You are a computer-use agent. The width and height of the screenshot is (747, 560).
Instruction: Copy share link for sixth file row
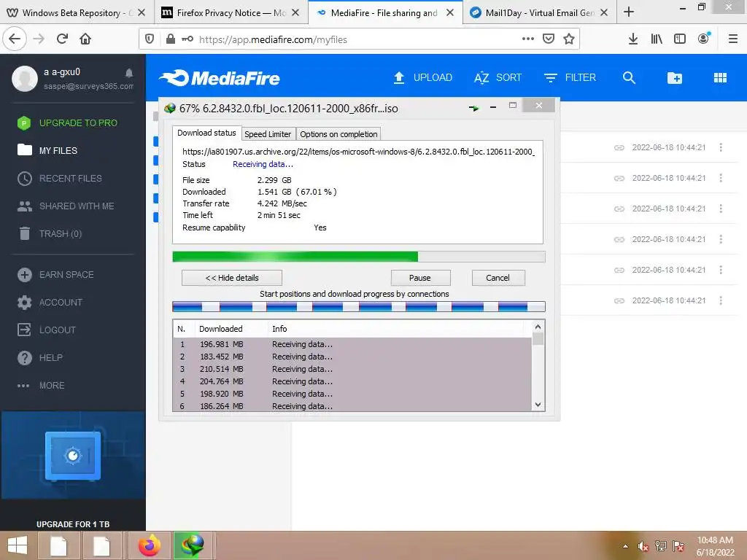[x=619, y=300]
